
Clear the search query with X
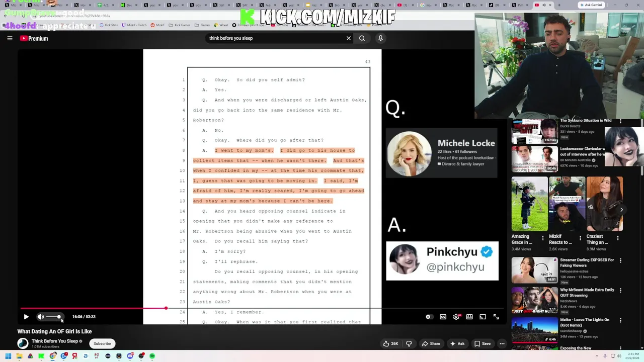348,38
